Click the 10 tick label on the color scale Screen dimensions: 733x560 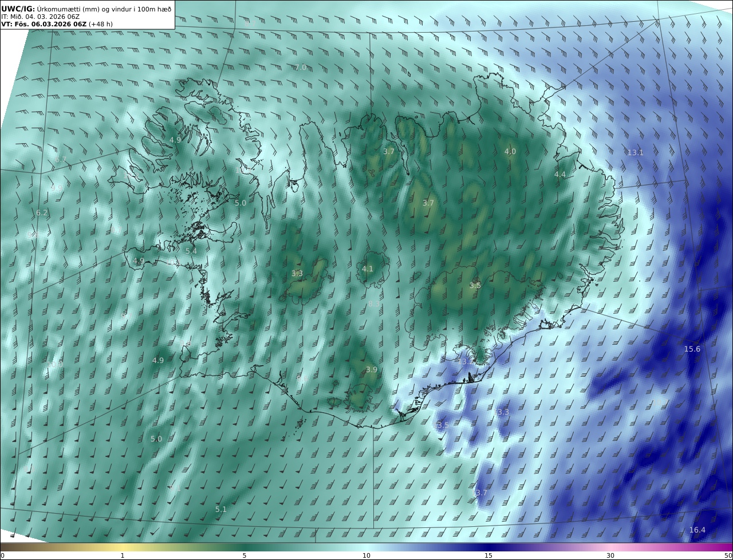coord(366,555)
